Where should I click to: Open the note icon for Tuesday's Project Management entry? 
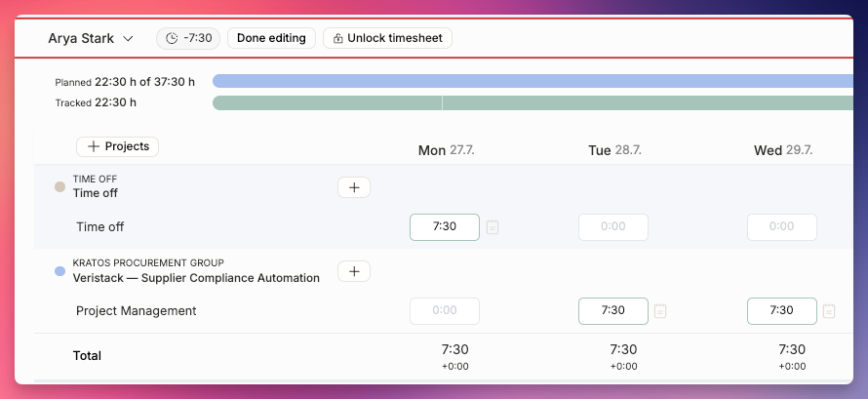[x=660, y=311]
